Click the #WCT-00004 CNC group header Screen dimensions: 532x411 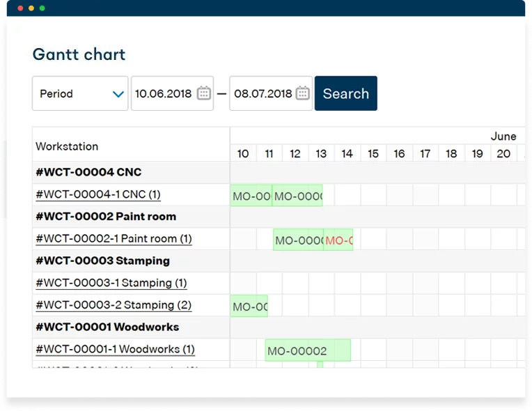point(88,172)
